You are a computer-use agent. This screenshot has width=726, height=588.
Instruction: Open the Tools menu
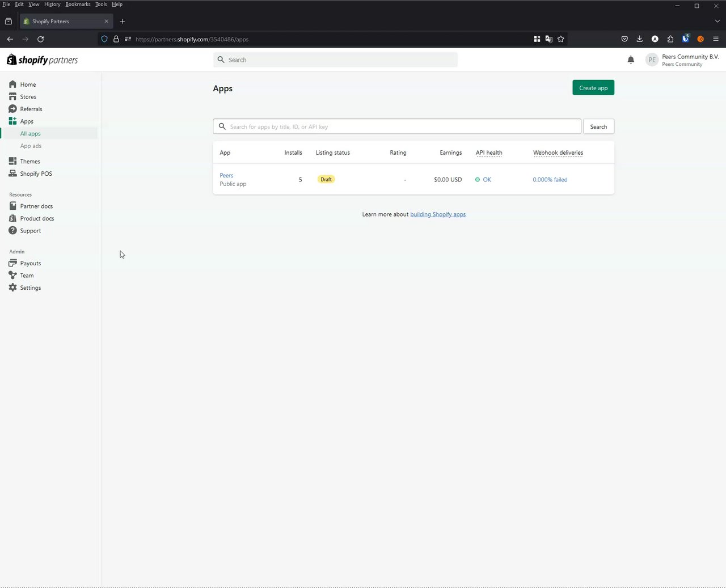[101, 4]
